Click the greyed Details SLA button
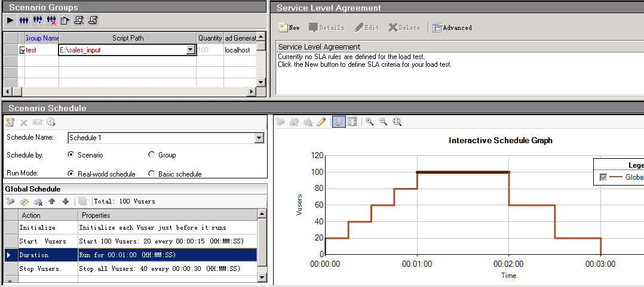Image resolution: width=644 pixels, height=287 pixels. point(327,27)
